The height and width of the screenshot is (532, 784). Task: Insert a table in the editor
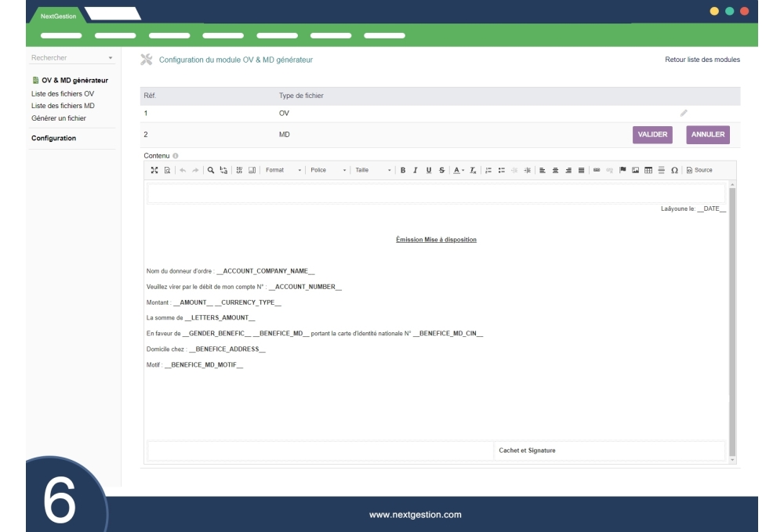[x=648, y=170]
